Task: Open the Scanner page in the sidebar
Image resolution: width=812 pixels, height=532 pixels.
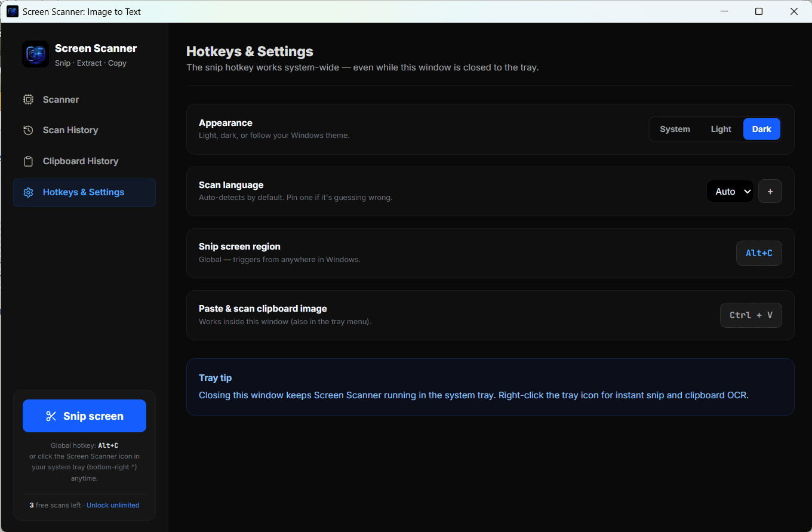Action: [x=84, y=100]
